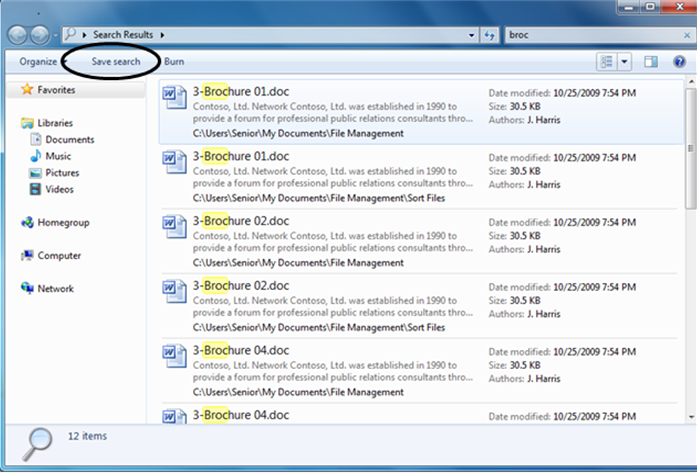Click the Forward navigation arrow
Viewport: 697px width, 474px height.
coord(40,35)
